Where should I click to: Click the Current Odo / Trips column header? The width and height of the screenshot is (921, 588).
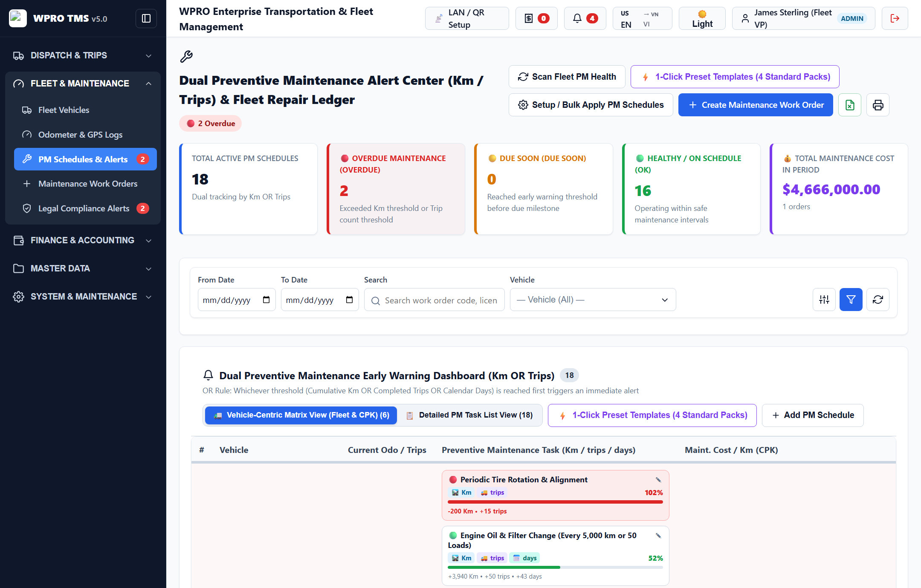pos(387,450)
